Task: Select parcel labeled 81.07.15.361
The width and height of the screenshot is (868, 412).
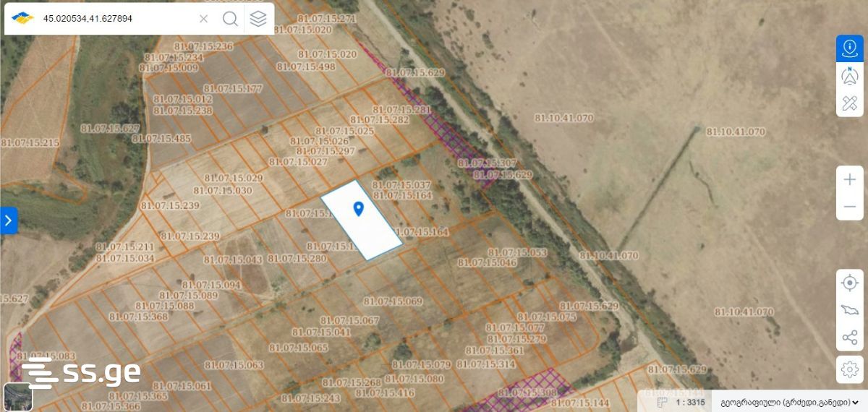Action: pyautogui.click(x=495, y=351)
